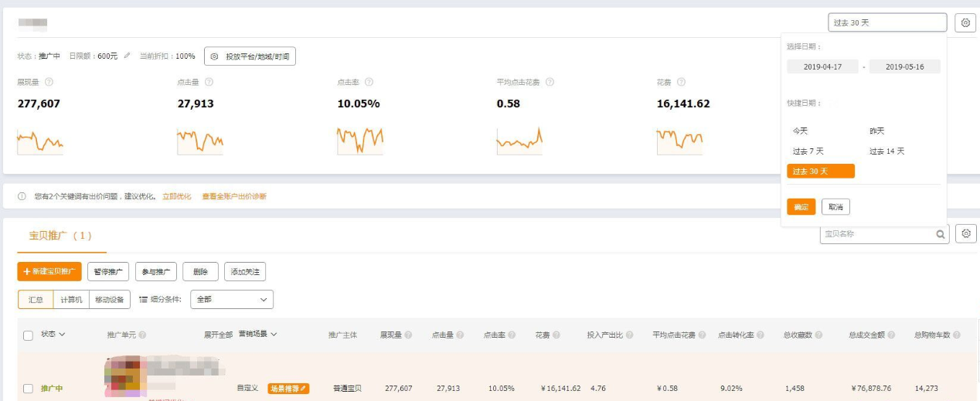This screenshot has height=401, width=980.
Task: Click the start date field 2019-04-17
Action: (822, 67)
